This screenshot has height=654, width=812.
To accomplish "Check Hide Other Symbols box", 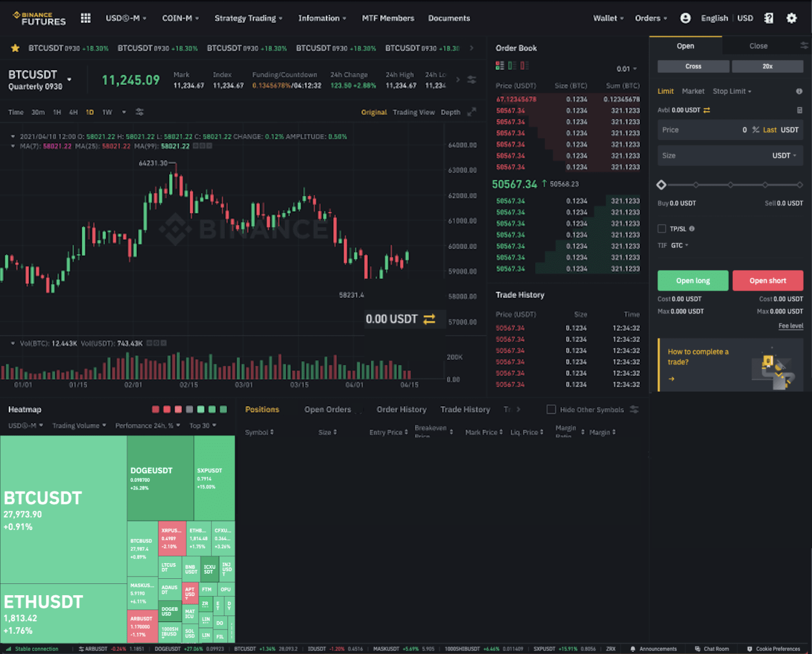I will pos(551,409).
